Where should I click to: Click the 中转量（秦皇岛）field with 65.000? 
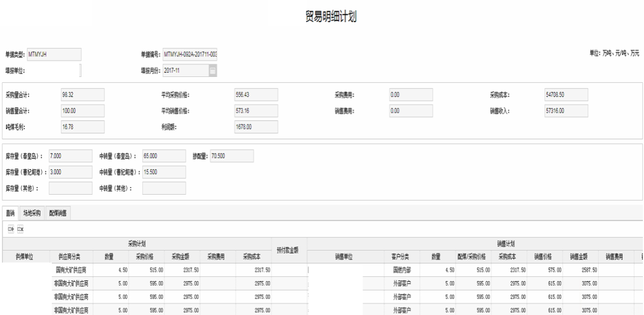point(164,156)
